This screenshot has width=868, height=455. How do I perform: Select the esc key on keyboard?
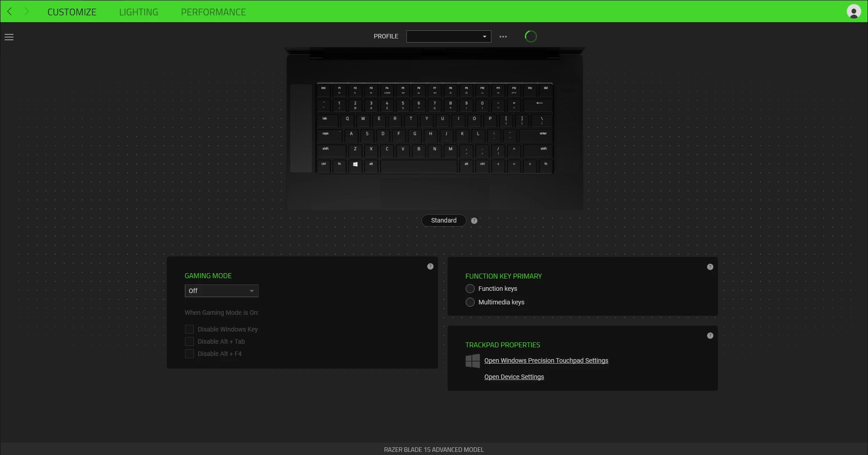pos(324,90)
